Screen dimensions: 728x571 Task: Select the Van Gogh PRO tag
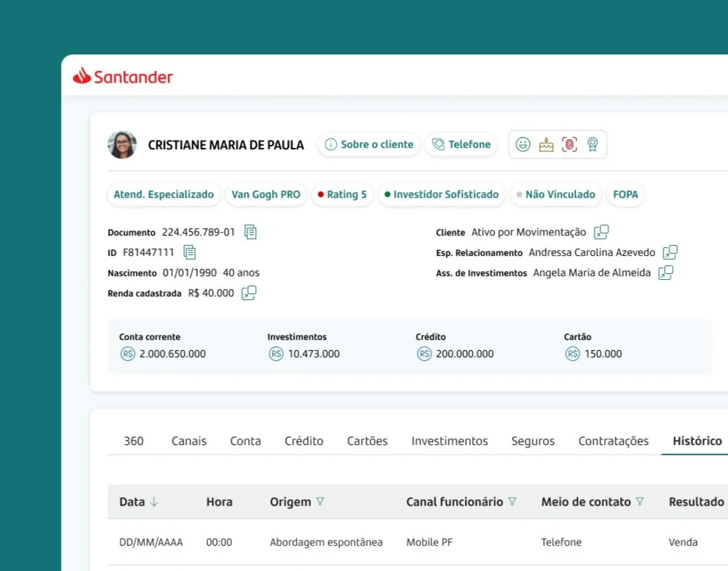pos(266,194)
